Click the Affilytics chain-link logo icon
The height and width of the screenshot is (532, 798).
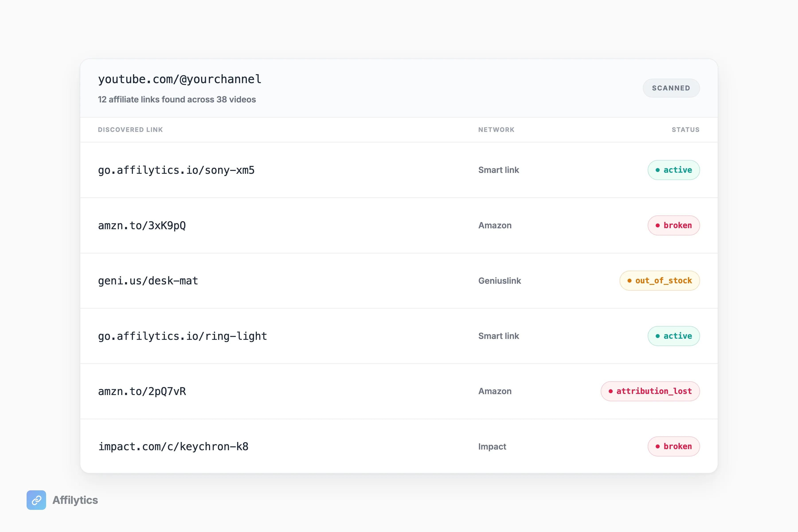[x=36, y=500]
